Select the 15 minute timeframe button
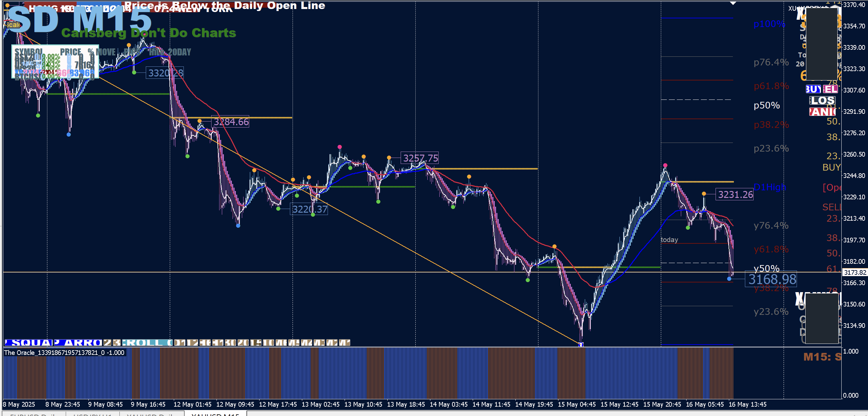The height and width of the screenshot is (416, 868). pyautogui.click(x=256, y=343)
